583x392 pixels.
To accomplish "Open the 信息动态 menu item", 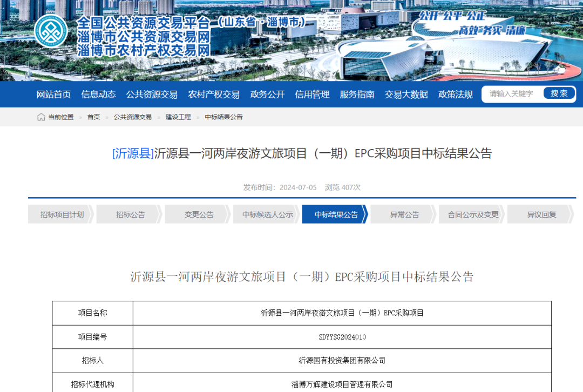I will pos(98,94).
